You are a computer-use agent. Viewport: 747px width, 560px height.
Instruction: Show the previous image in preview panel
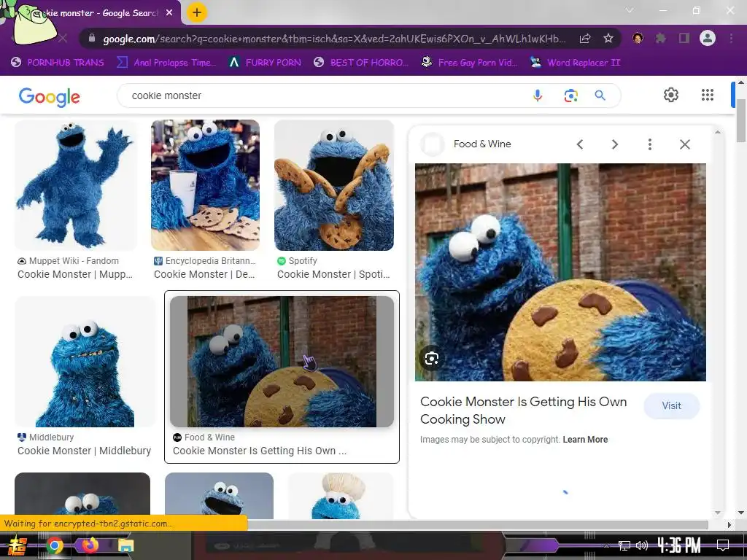pos(580,144)
